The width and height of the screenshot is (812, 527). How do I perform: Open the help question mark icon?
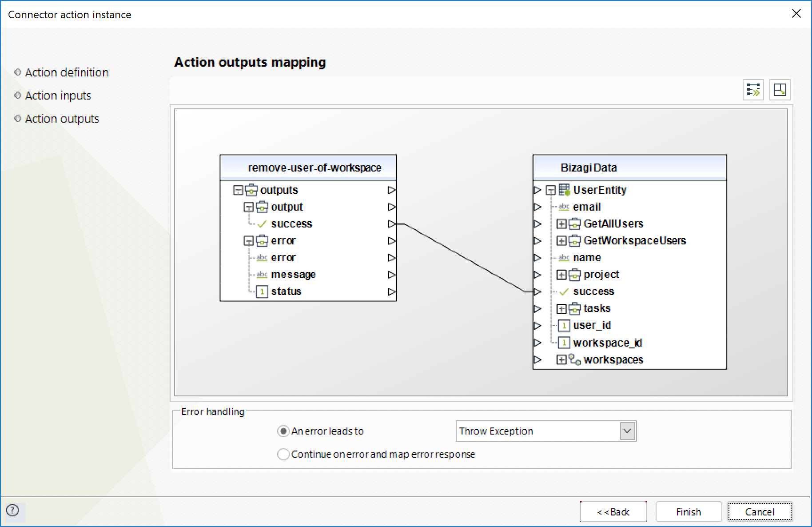pos(13,510)
